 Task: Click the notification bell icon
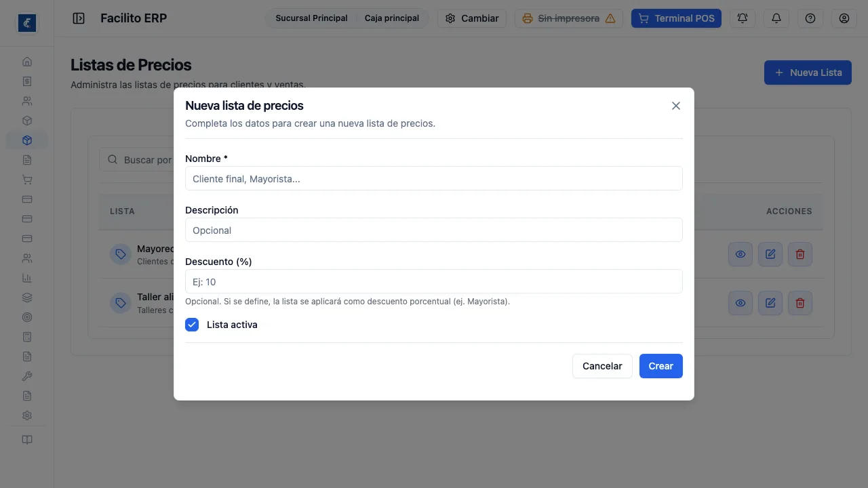776,18
